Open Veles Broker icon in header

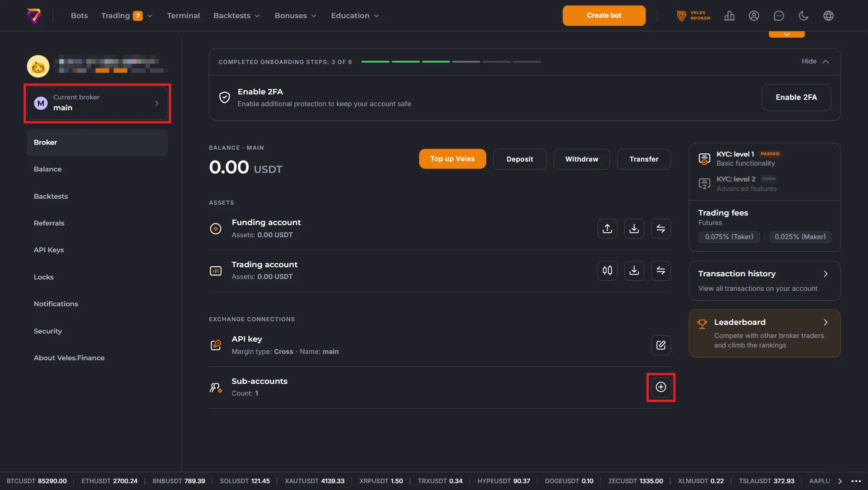[x=693, y=15]
